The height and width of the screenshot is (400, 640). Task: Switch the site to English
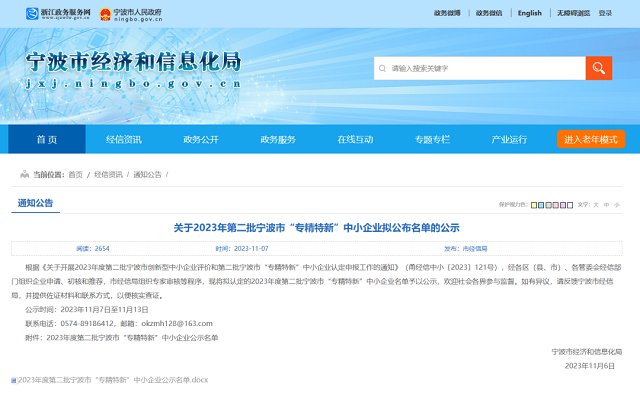point(530,13)
